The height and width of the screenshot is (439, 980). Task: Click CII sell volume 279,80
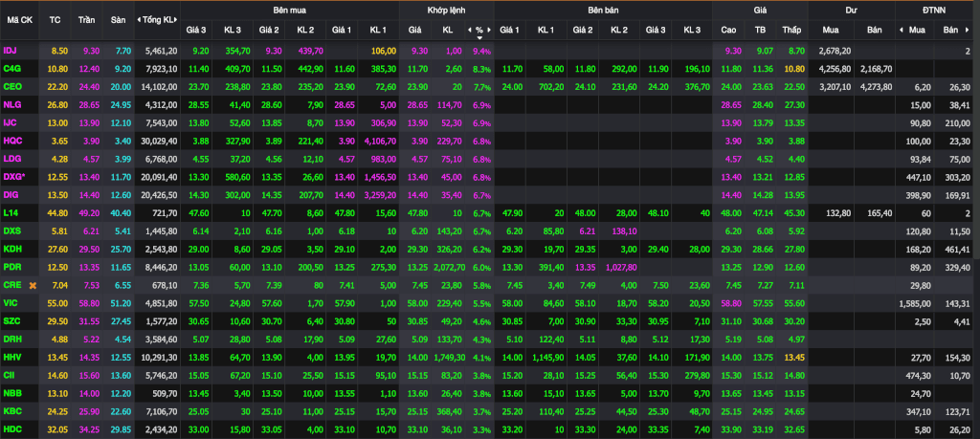pyautogui.click(x=697, y=376)
